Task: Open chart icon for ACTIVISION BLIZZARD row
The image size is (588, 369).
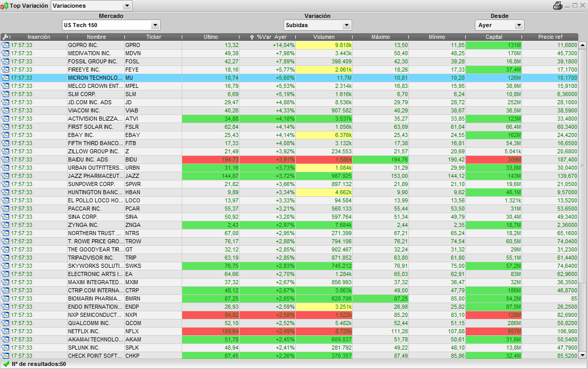Action: pyautogui.click(x=5, y=119)
